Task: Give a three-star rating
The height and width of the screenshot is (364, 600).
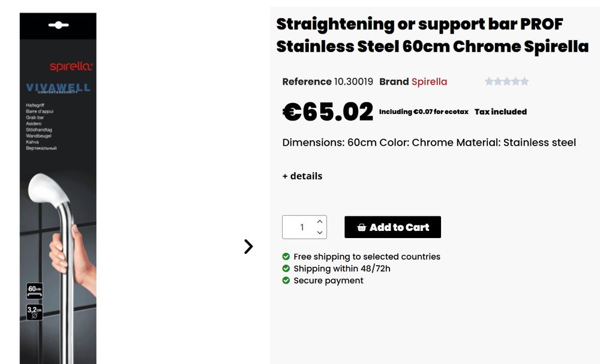Action: click(x=507, y=82)
